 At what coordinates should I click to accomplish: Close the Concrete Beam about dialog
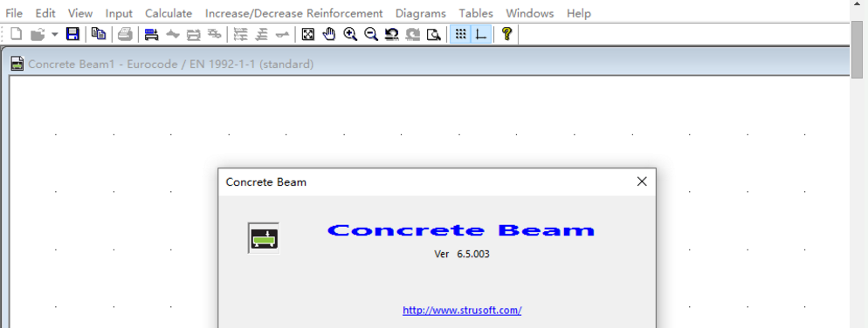click(642, 181)
